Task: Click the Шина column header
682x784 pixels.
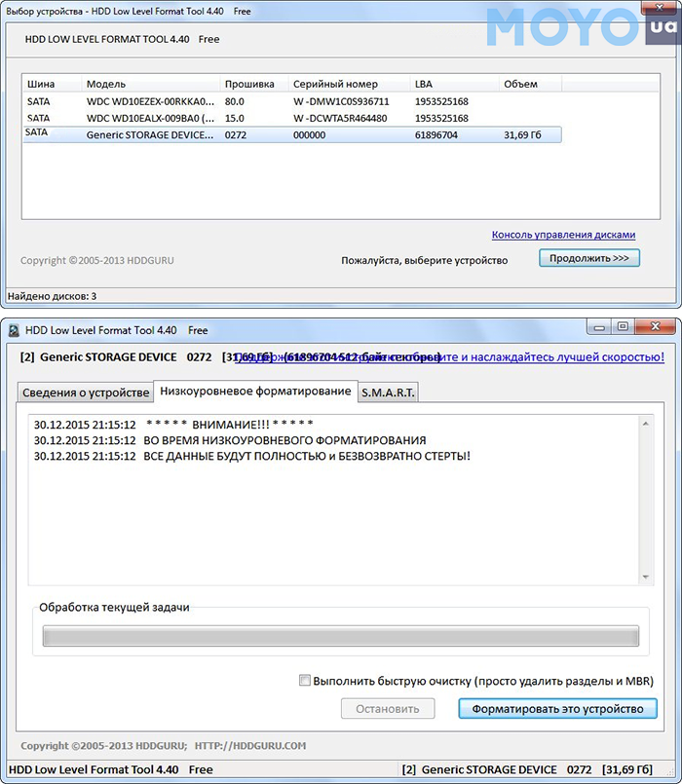Action: [x=52, y=84]
